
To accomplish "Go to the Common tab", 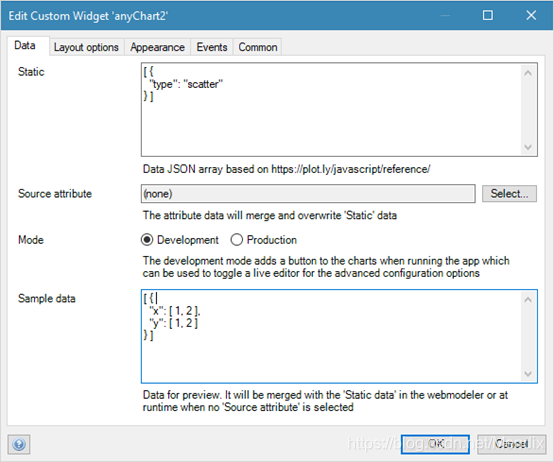I will [258, 47].
